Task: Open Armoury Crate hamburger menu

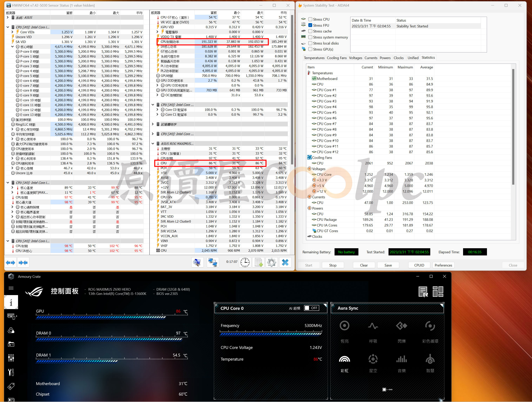Action: pos(11,288)
